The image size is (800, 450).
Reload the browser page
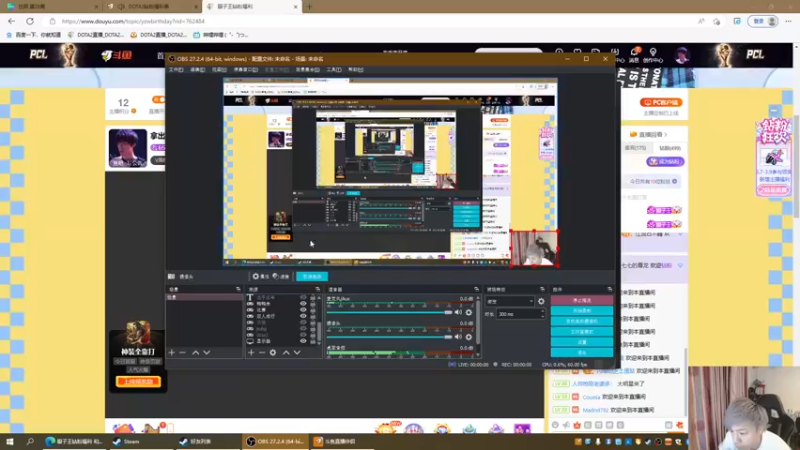[x=30, y=21]
